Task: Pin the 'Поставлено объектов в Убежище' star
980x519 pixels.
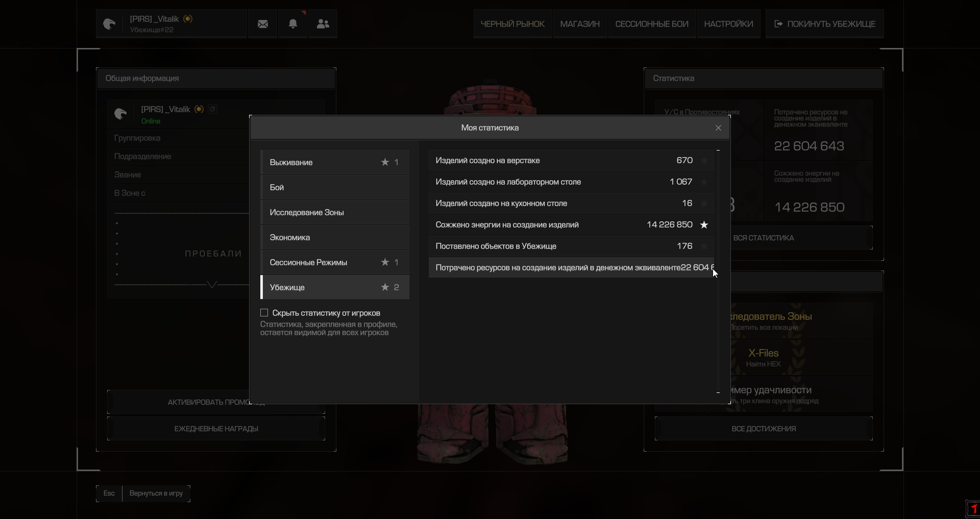Action: [x=704, y=246]
